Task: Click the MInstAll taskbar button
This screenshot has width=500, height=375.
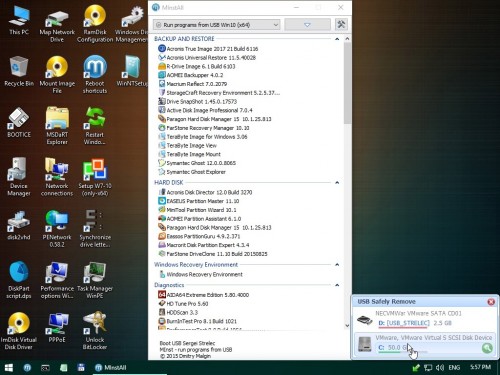Action: pos(111,367)
